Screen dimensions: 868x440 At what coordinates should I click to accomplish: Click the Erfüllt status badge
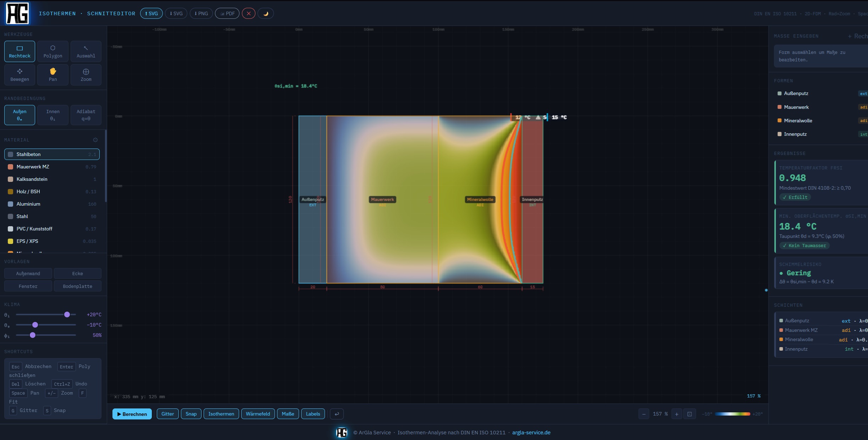point(795,197)
